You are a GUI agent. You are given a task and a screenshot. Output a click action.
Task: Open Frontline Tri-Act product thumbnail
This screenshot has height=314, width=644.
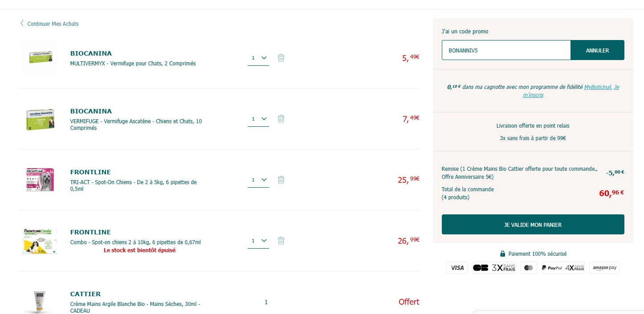click(40, 180)
